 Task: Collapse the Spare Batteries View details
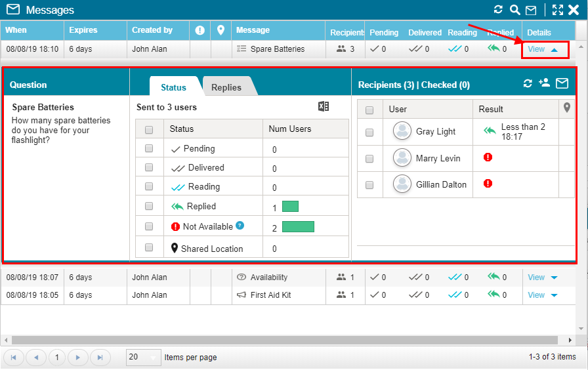tap(543, 49)
